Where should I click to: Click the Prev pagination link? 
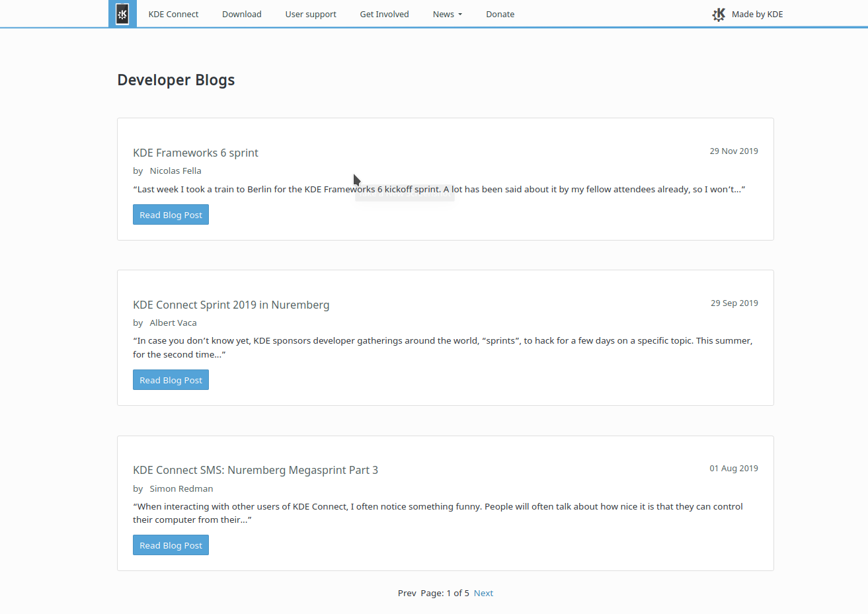[407, 593]
